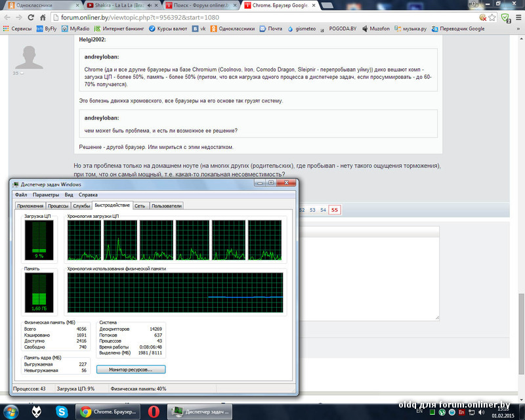Open Skype from the taskbar
Image resolution: width=525 pixels, height=420 pixels.
click(x=62, y=411)
